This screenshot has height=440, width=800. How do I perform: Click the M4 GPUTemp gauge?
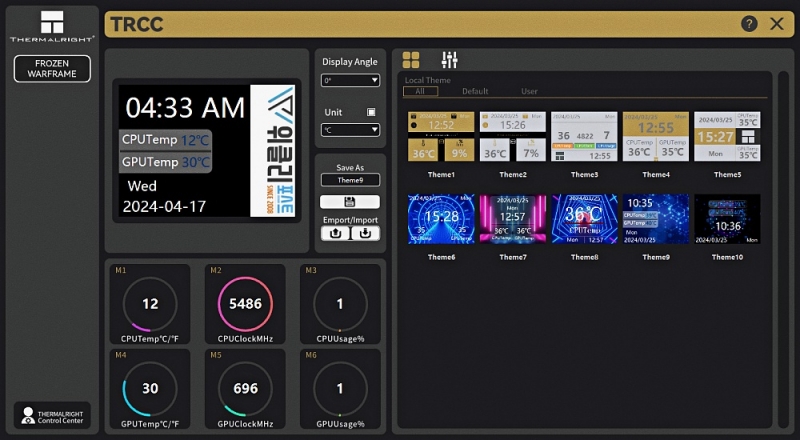coord(150,388)
